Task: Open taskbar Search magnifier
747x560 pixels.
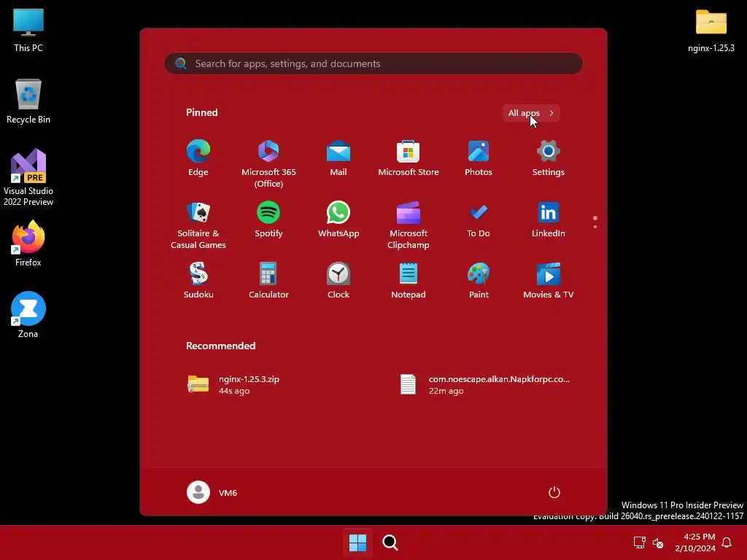Action: click(390, 542)
